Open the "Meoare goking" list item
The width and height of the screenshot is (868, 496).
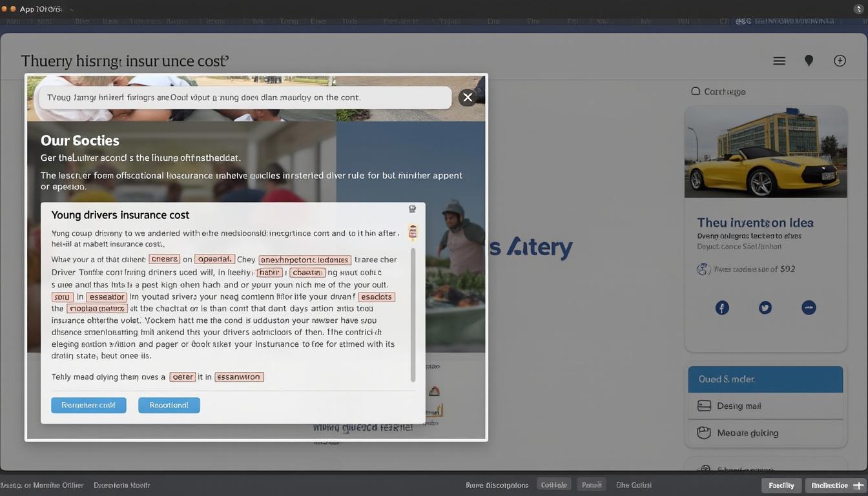(x=765, y=433)
